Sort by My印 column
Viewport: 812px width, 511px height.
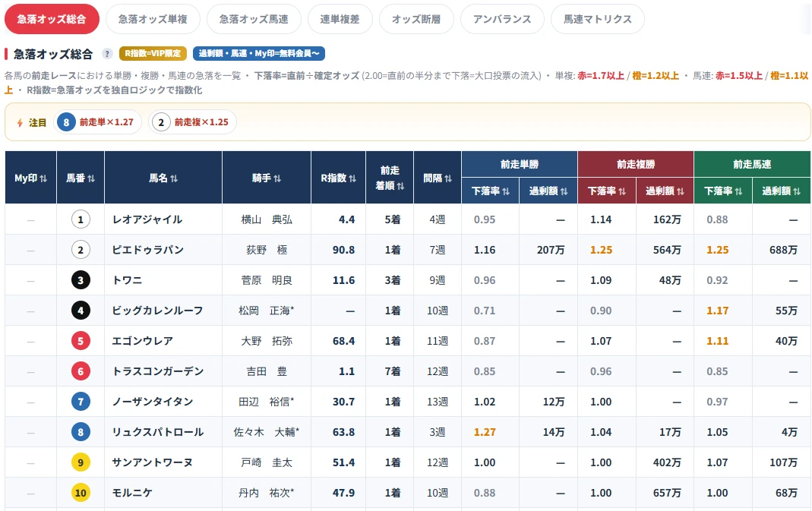coord(30,178)
